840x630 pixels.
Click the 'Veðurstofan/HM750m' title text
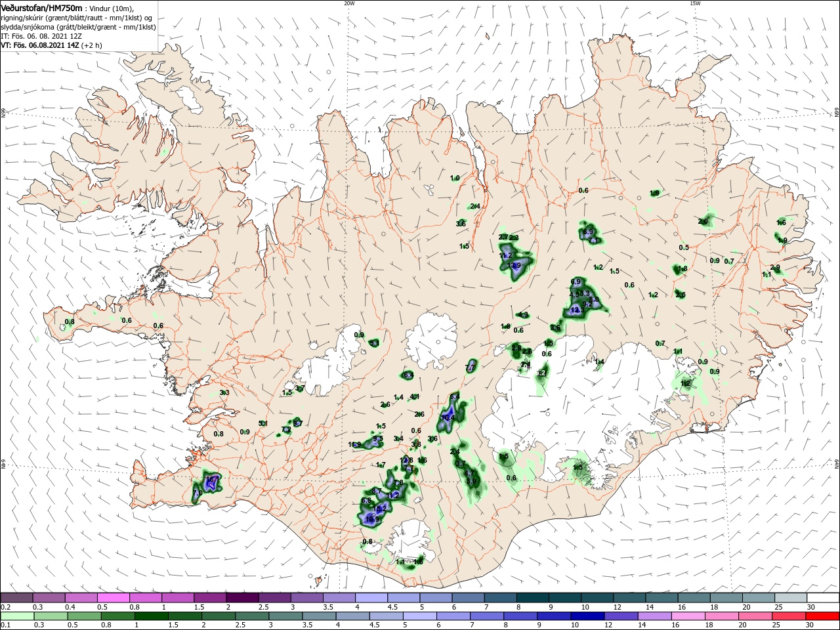(x=41, y=8)
